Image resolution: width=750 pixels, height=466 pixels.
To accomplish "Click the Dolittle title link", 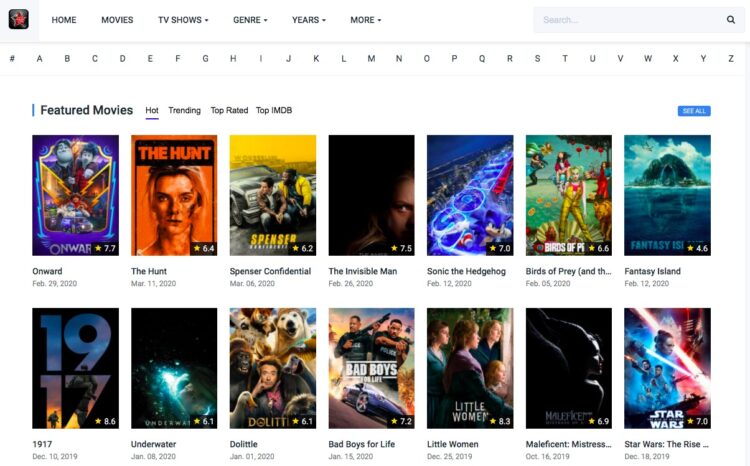I will click(243, 444).
